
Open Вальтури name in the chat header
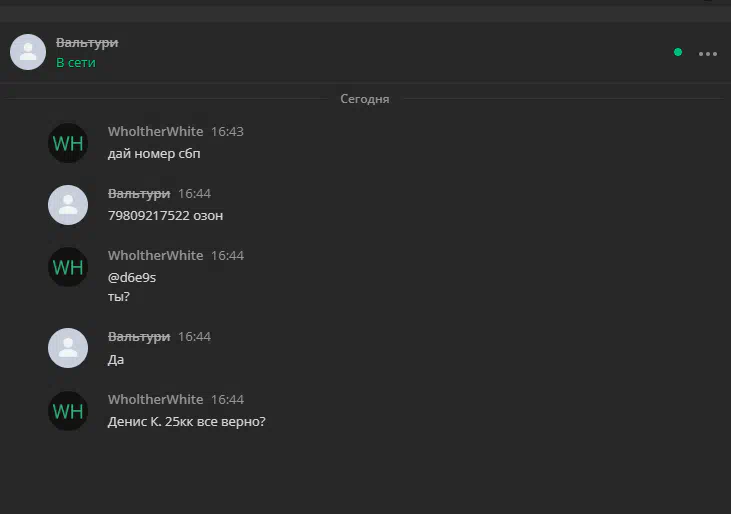click(87, 43)
